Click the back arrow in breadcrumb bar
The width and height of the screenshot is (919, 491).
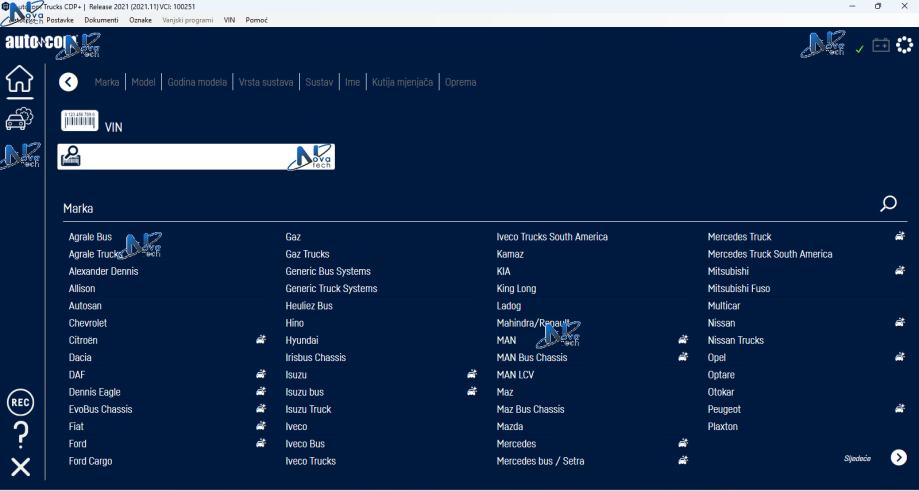coord(69,82)
